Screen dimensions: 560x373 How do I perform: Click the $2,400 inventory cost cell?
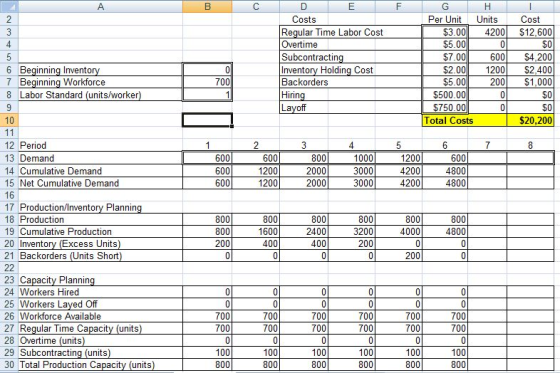[x=530, y=70]
